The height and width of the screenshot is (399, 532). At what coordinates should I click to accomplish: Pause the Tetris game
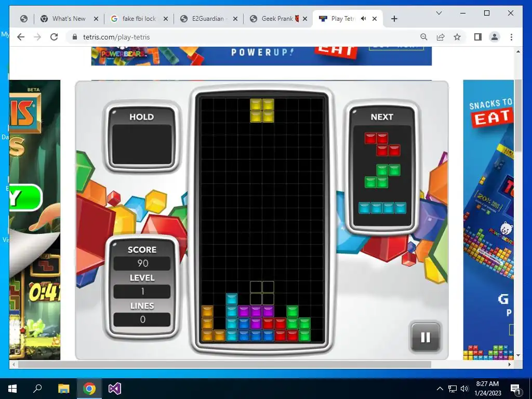pyautogui.click(x=425, y=337)
